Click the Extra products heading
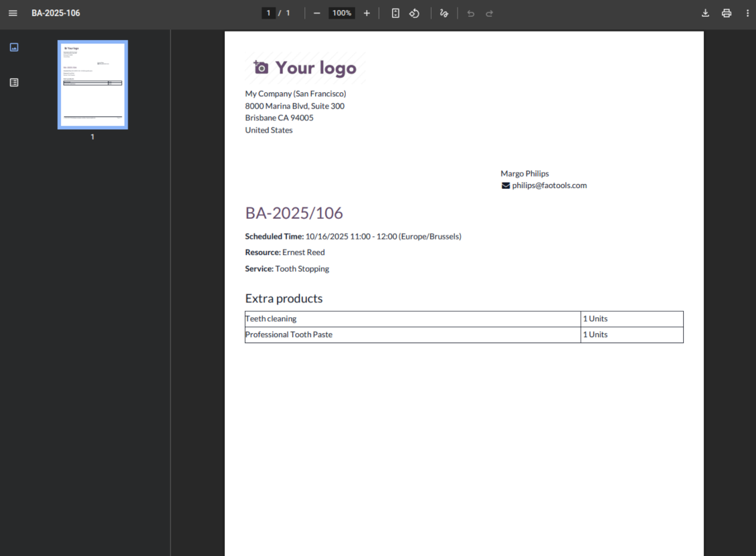This screenshot has height=556, width=756. tap(284, 298)
